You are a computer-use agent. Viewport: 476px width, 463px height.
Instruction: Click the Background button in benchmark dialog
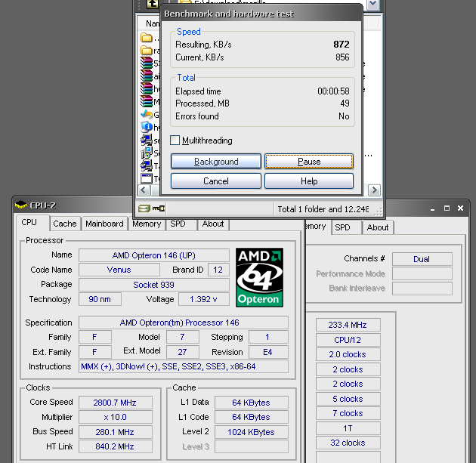point(216,162)
